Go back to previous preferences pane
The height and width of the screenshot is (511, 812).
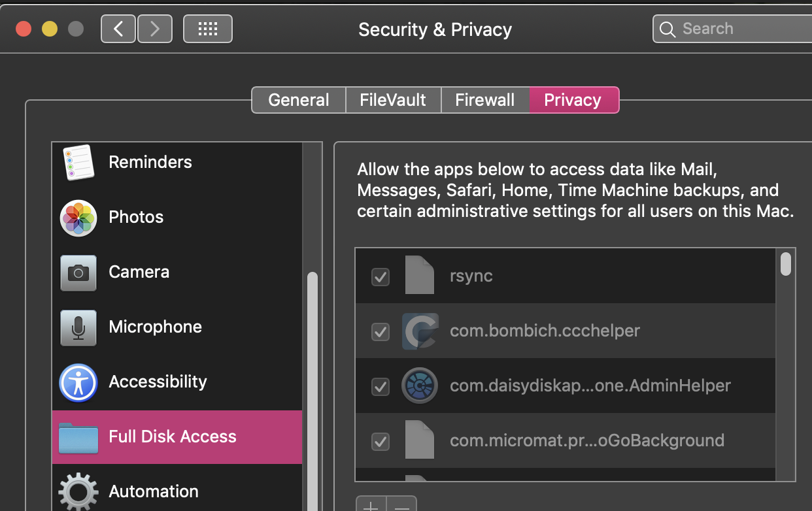[118, 29]
